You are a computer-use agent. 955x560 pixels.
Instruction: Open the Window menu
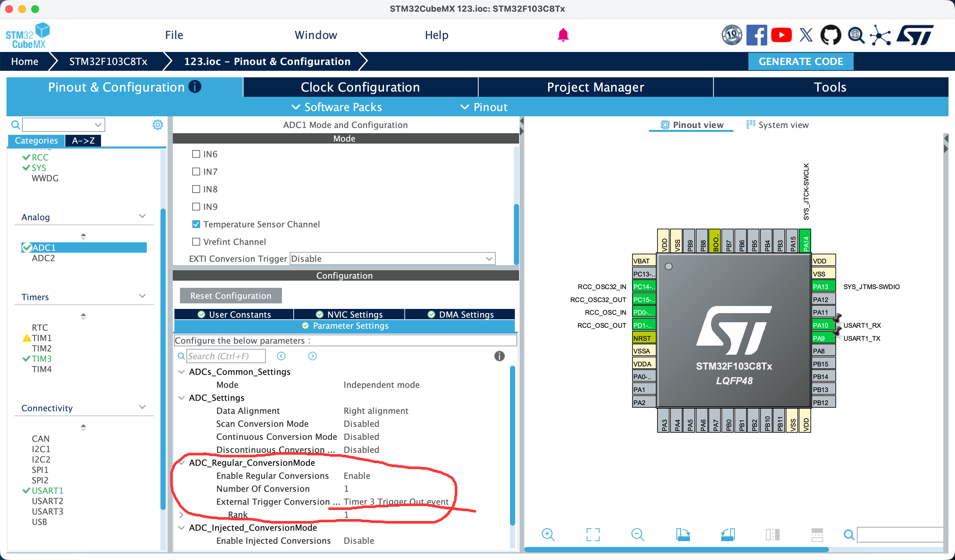(x=316, y=35)
